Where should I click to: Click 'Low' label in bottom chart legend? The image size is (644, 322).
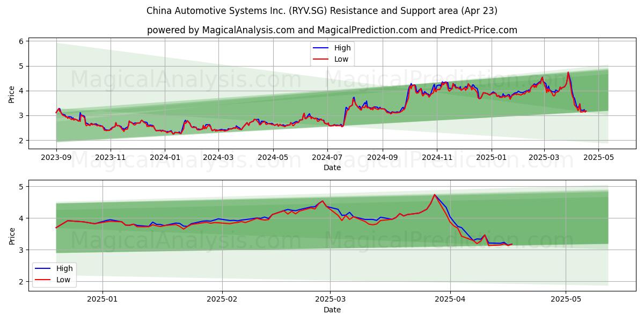[63, 279]
